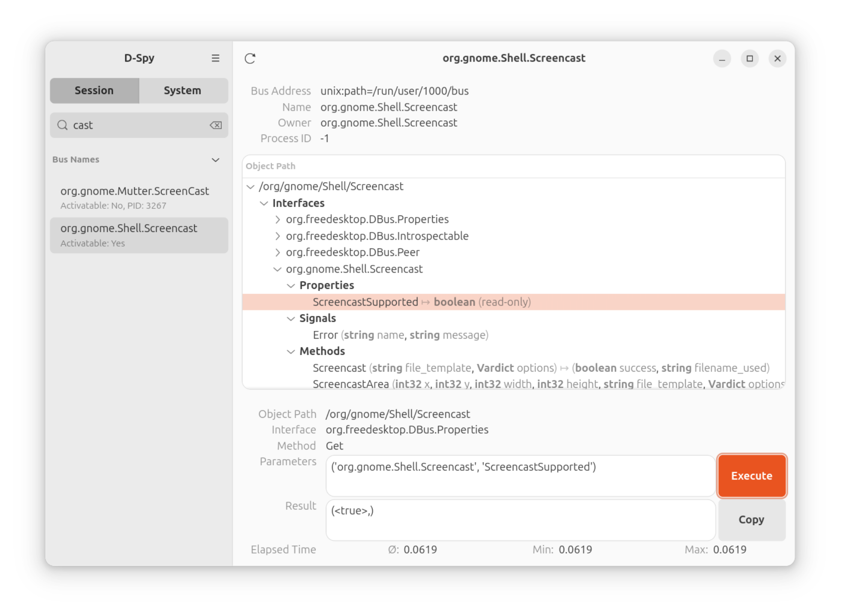This screenshot has height=616, width=841.
Task: Focus the search field containing 'cast'
Action: coord(139,125)
